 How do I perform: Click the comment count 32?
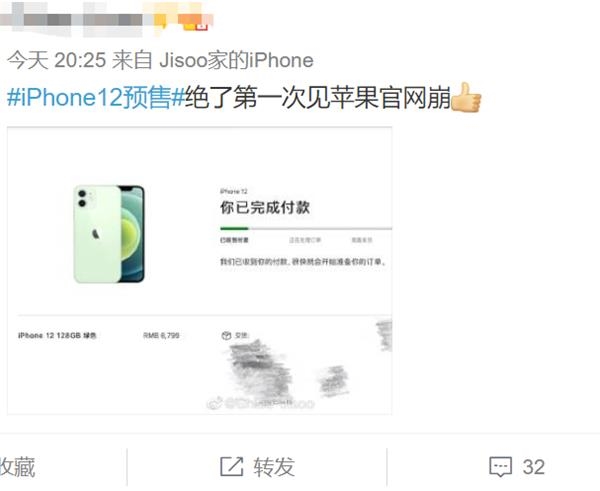coord(533,467)
